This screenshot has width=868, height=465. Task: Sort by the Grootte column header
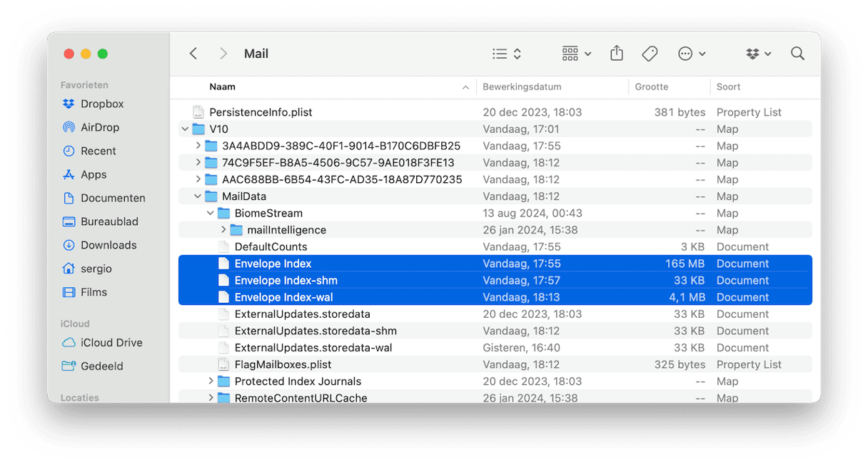point(652,86)
